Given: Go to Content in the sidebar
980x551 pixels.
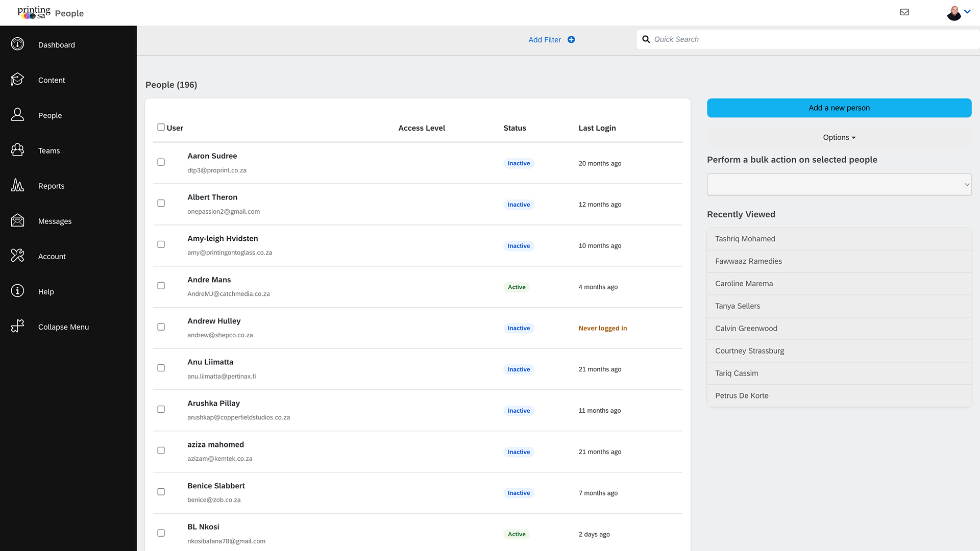Looking at the screenshot, I should [x=52, y=80].
